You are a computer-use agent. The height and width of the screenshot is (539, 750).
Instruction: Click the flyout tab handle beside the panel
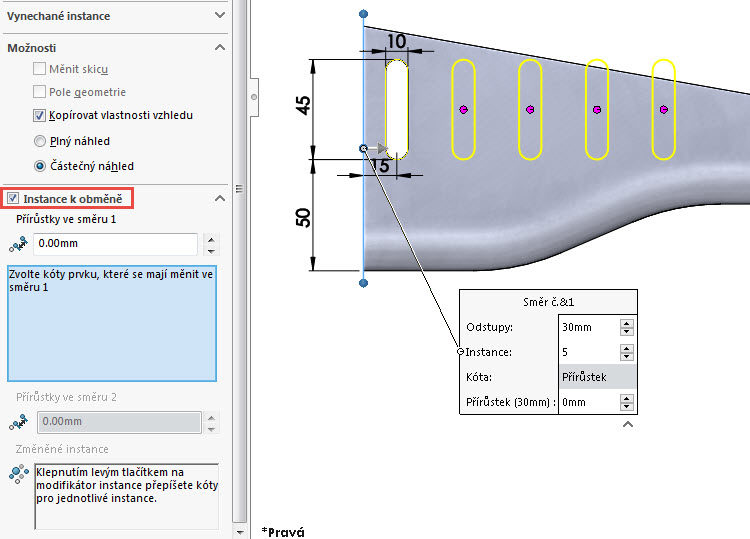pos(254,97)
